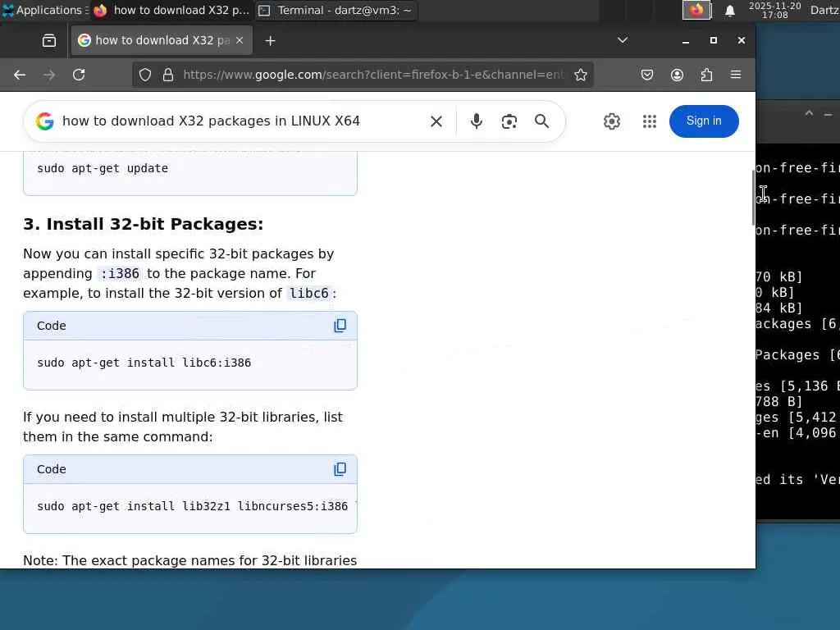Go forward to the next page

click(49, 75)
